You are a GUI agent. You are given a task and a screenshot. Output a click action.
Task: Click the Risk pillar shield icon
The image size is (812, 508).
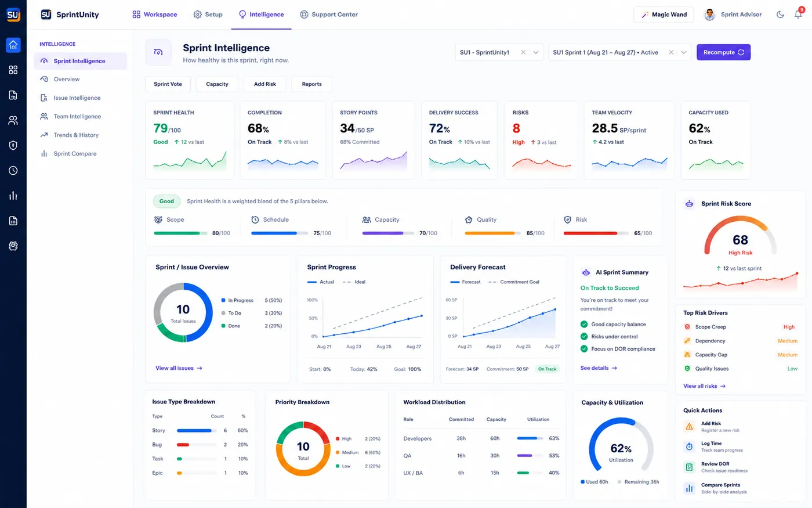568,219
